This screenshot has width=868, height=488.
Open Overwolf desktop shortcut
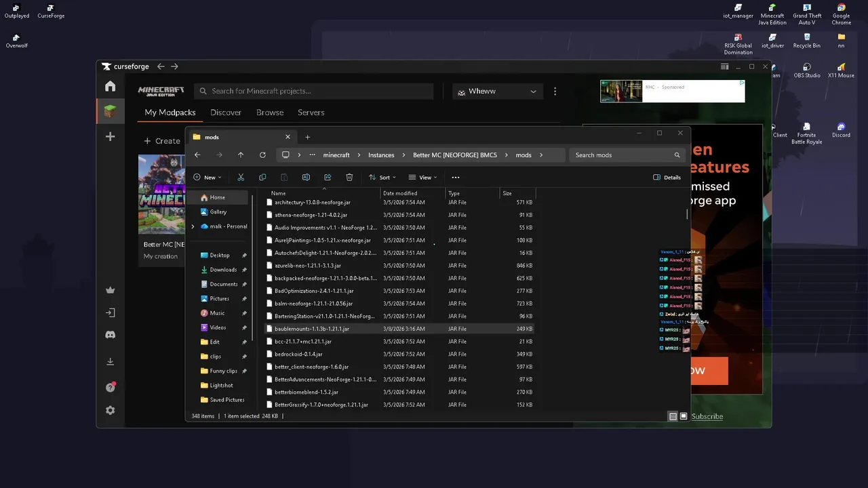click(x=16, y=41)
